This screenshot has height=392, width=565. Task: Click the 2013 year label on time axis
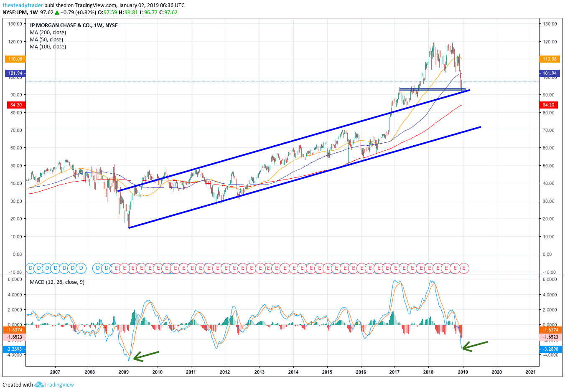click(260, 372)
